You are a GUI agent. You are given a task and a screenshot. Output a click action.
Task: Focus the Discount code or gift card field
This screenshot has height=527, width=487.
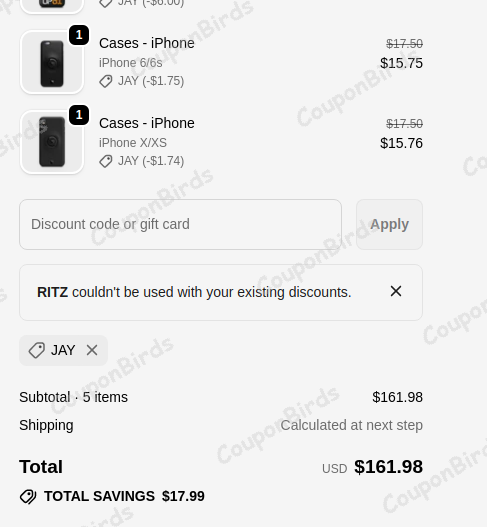180,224
